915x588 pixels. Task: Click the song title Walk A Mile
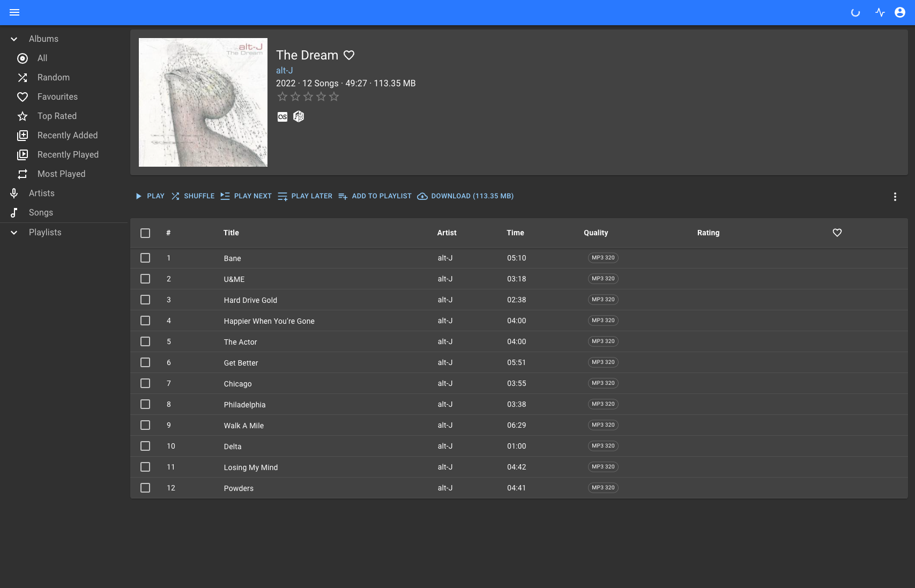[x=244, y=426]
